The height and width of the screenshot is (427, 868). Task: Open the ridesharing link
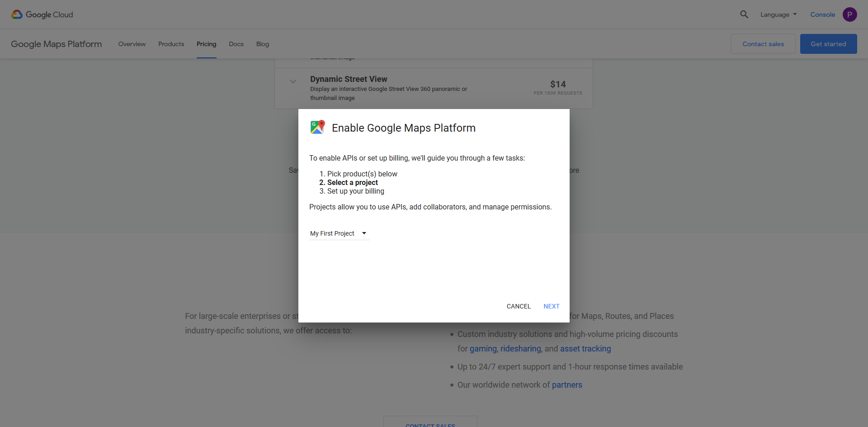pos(520,349)
